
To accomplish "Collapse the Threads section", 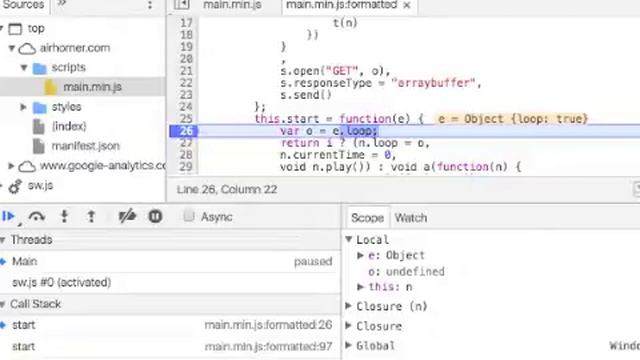I will (2, 240).
